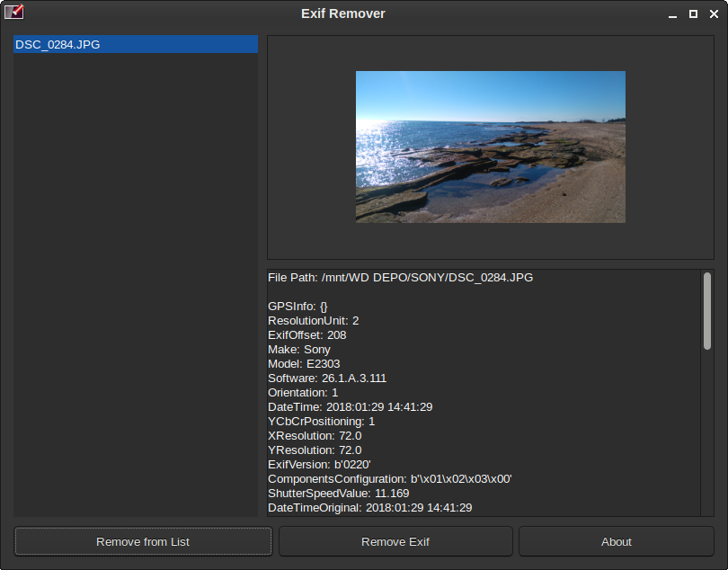This screenshot has height=570, width=728.
Task: Click the Orientation: 1 line
Action: pyautogui.click(x=303, y=393)
